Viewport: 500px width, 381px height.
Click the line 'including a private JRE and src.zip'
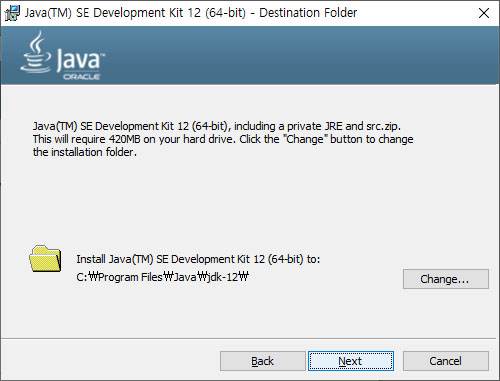pos(317,126)
